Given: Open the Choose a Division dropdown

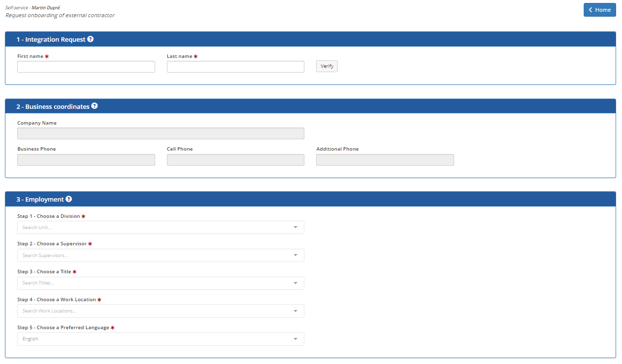Looking at the screenshot, I should tap(161, 227).
